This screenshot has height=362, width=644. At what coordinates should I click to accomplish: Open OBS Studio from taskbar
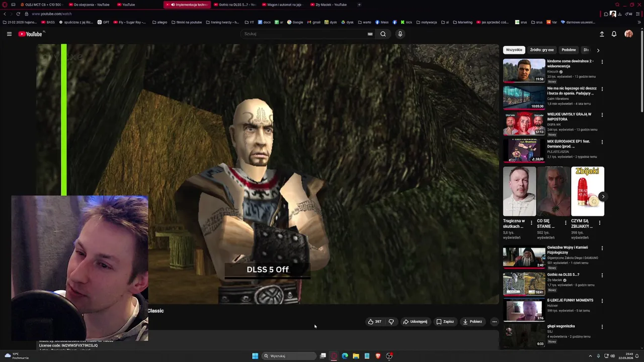pyautogui.click(x=389, y=356)
